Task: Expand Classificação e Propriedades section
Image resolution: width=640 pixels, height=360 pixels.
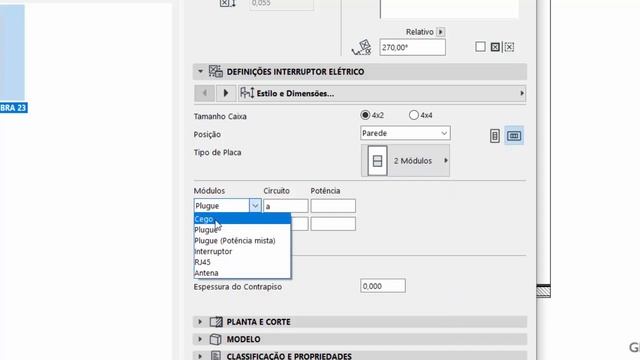Action: [x=200, y=356]
